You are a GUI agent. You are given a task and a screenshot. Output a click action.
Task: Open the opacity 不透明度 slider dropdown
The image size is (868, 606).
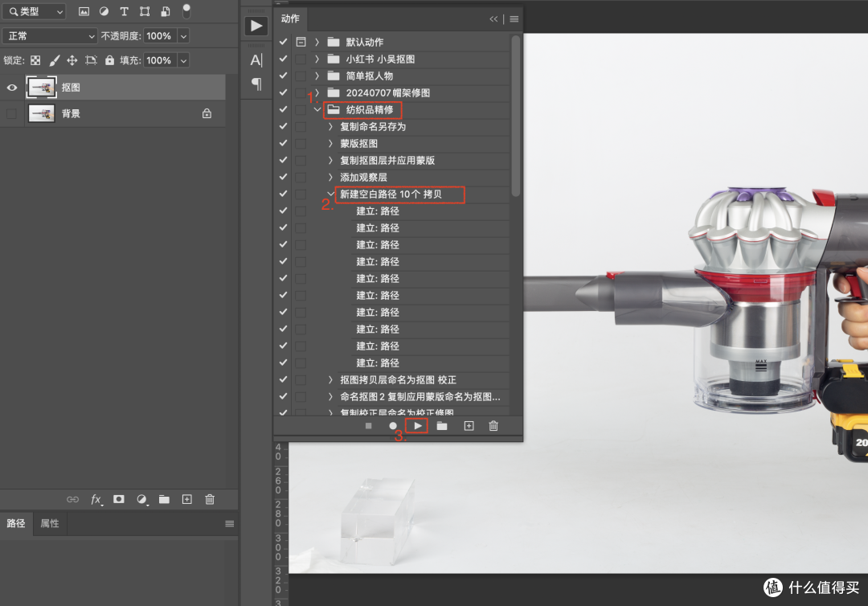click(184, 36)
